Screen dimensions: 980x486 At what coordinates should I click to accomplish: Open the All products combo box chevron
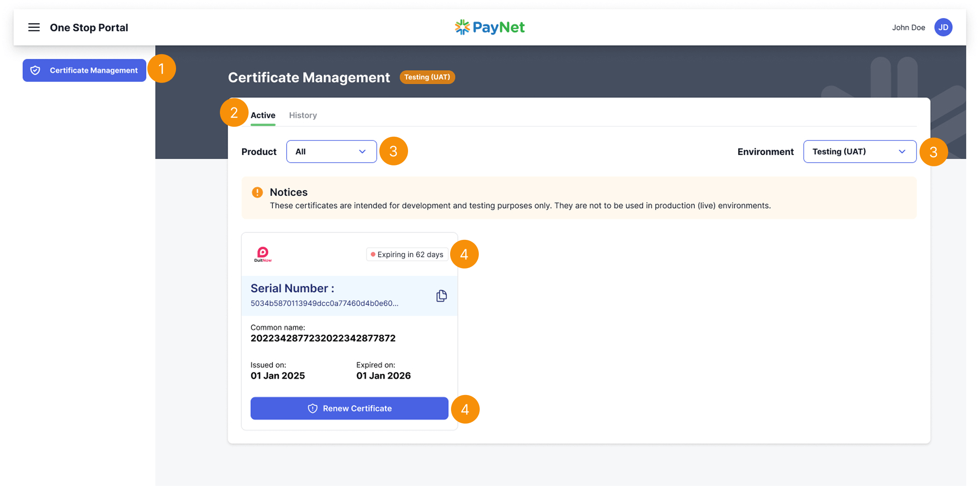pyautogui.click(x=362, y=152)
